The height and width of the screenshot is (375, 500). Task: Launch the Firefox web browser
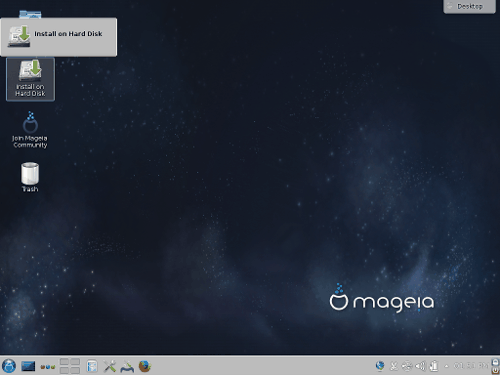(145, 366)
